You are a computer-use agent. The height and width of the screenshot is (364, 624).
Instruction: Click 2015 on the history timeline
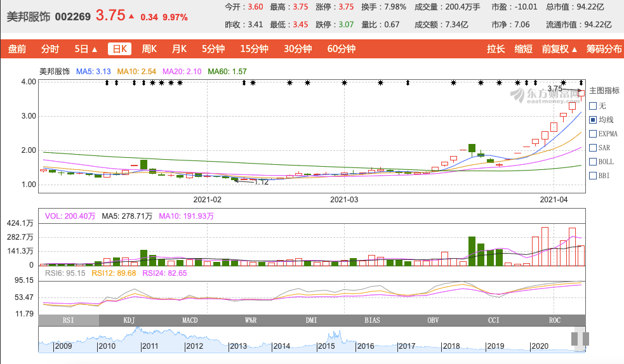tap(326, 346)
